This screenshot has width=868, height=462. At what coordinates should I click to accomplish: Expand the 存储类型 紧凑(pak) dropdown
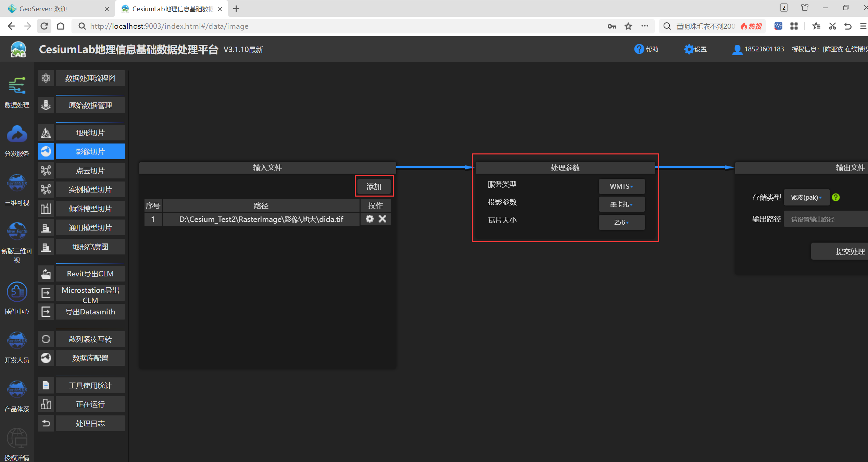coord(807,197)
